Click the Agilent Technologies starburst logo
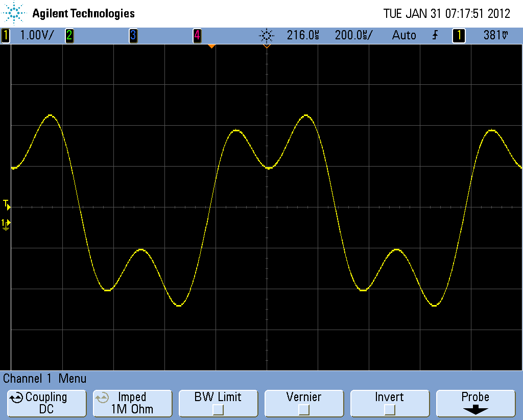The height and width of the screenshot is (420, 523). [16, 14]
